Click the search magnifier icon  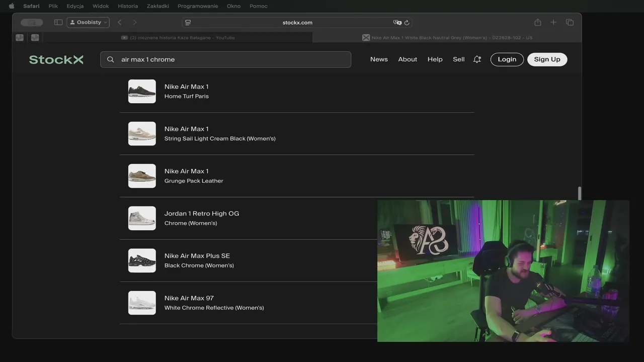pos(111,59)
